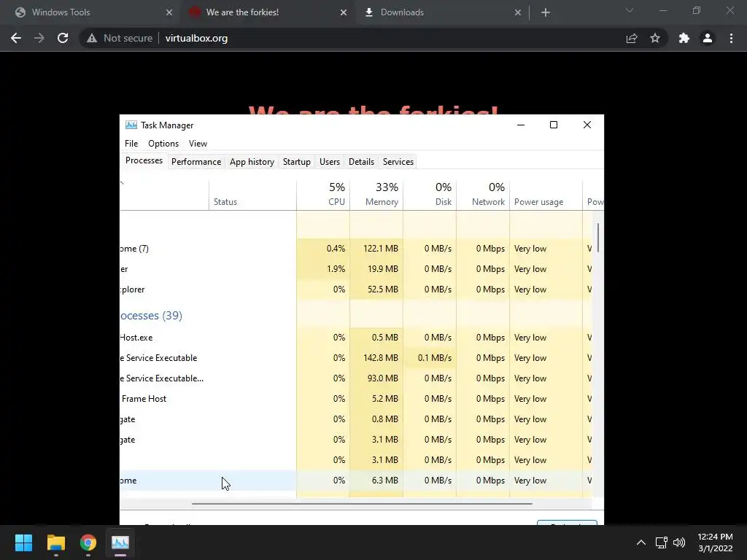The height and width of the screenshot is (560, 747).
Task: Open the volume speaker tray icon
Action: click(679, 542)
